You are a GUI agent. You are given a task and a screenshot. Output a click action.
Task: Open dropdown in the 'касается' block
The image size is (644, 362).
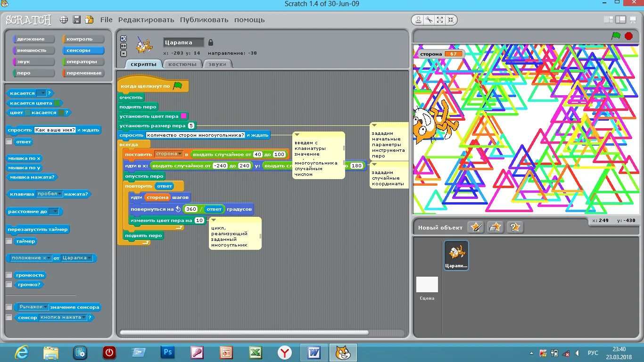[x=41, y=93]
